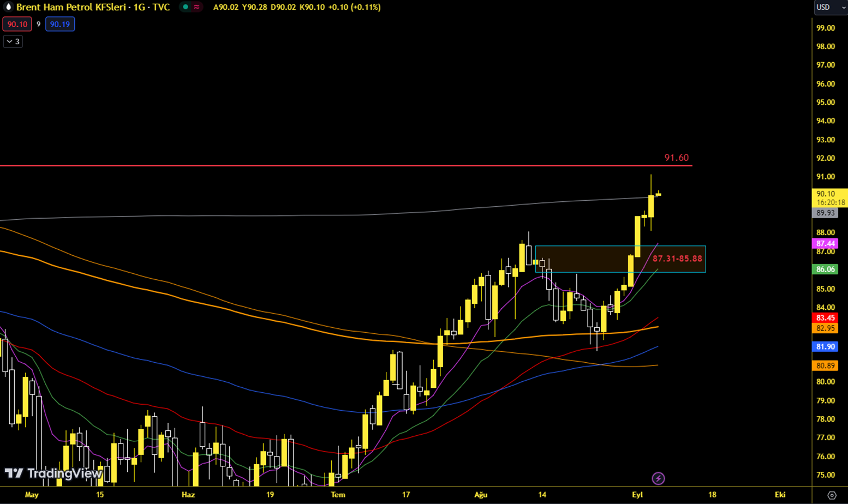Click the Brent oil drop symbol logo
The image size is (848, 504).
click(x=8, y=7)
